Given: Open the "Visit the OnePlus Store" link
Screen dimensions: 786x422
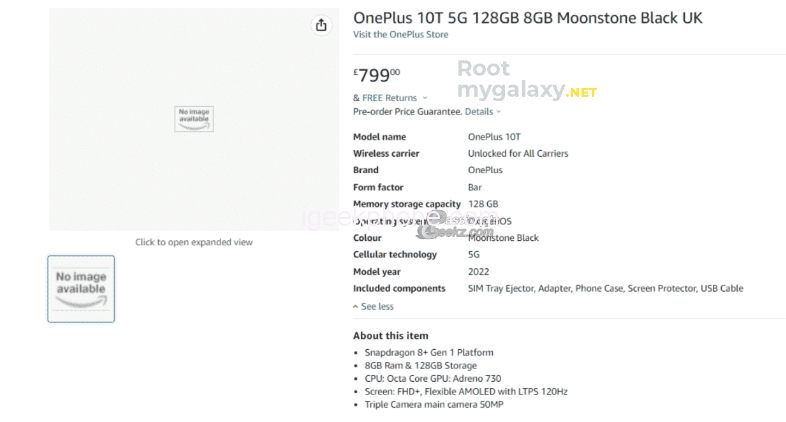Looking at the screenshot, I should [x=400, y=35].
